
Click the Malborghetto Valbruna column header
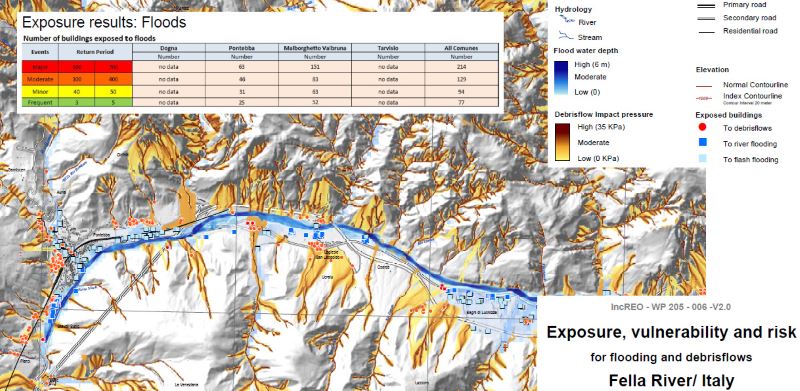coord(315,48)
